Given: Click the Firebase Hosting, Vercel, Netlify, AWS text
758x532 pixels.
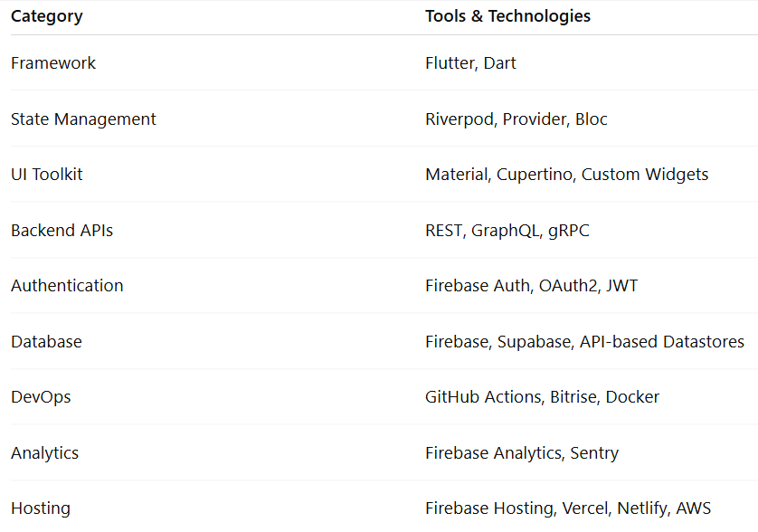Looking at the screenshot, I should pyautogui.click(x=575, y=508).
